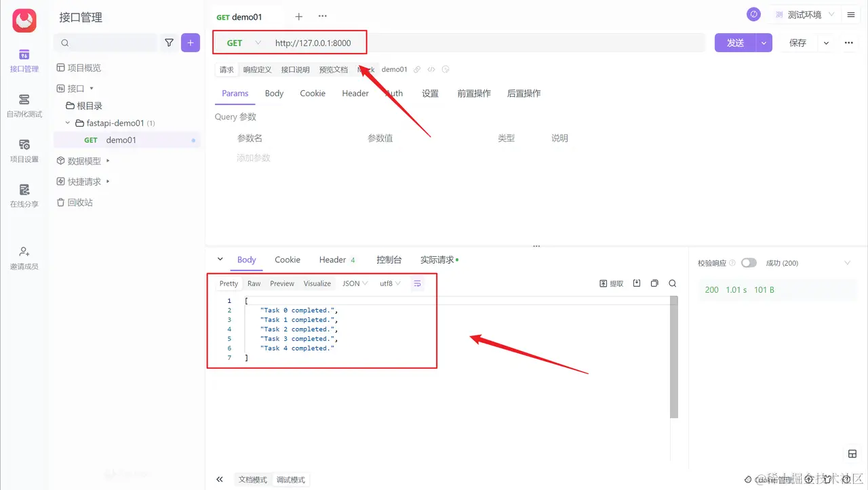Select Preview response view
This screenshot has height=490, width=868.
coord(282,283)
